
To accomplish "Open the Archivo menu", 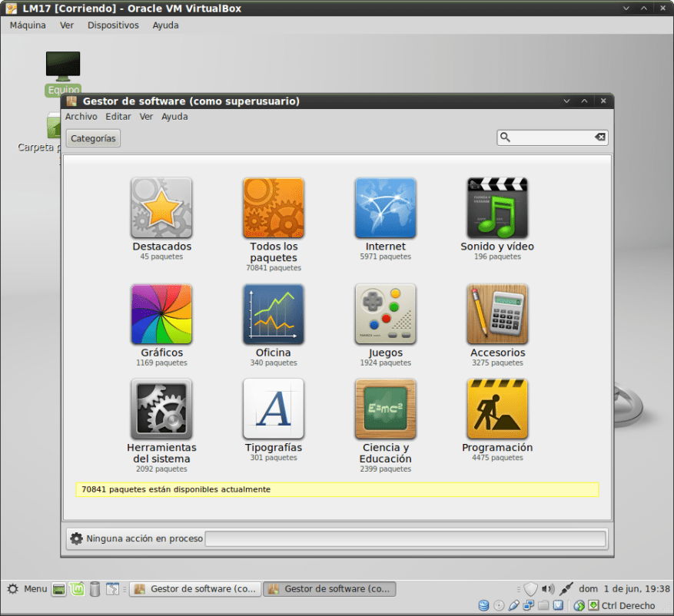I will [x=81, y=116].
